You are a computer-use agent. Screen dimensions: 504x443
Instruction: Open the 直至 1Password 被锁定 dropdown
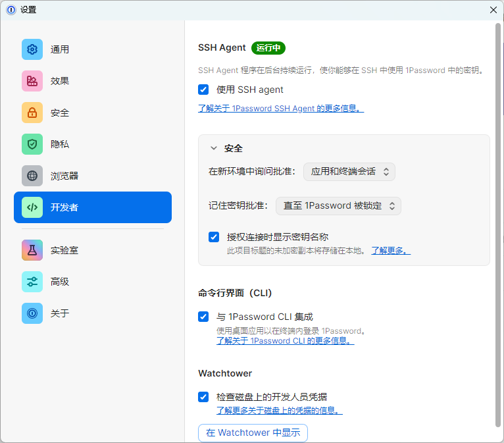[x=338, y=206]
